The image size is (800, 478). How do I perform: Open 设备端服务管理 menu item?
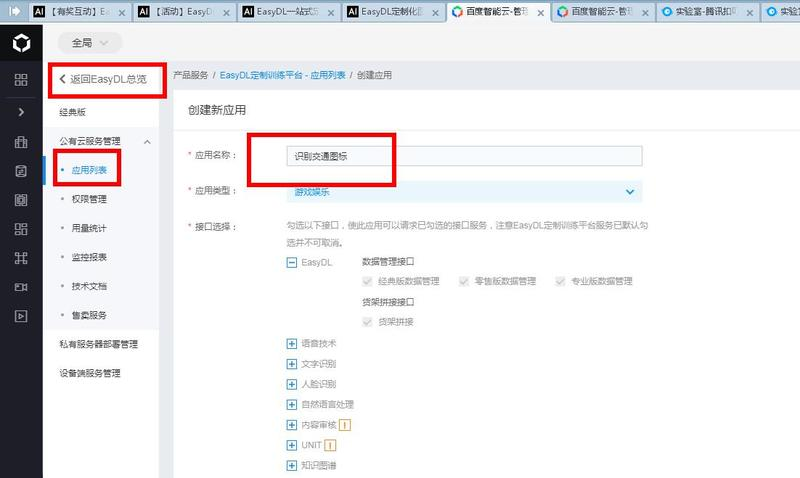click(x=90, y=373)
